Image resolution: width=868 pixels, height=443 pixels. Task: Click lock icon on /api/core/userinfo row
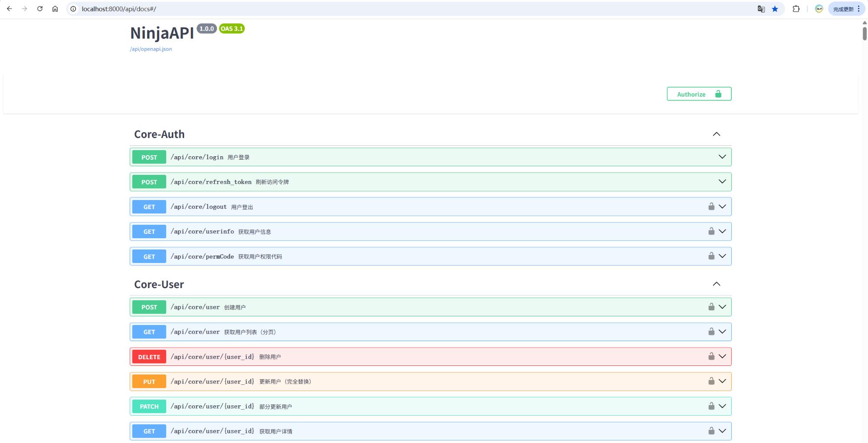(x=711, y=231)
